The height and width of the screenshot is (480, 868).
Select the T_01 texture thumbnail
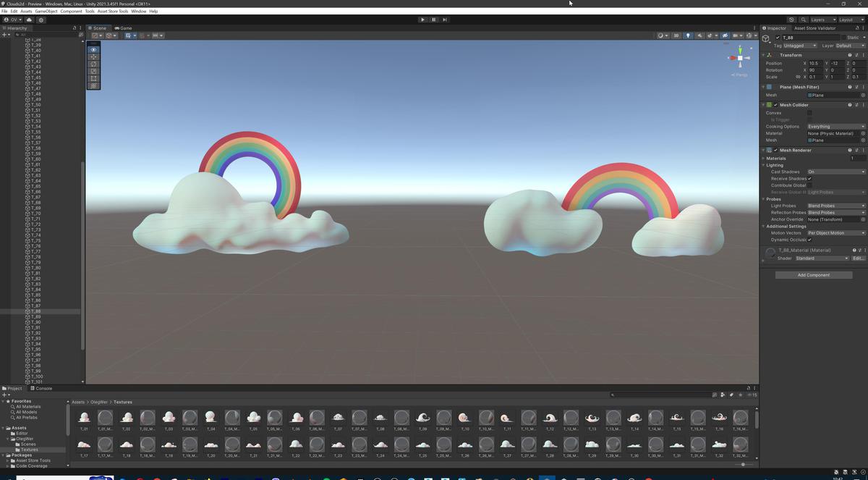(x=85, y=418)
